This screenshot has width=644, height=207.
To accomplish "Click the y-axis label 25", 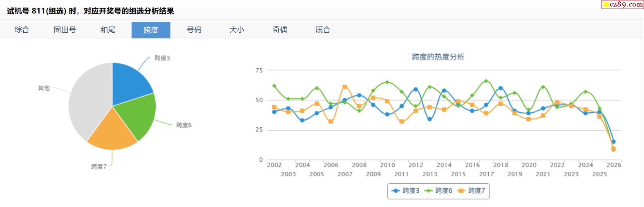I will (259, 130).
